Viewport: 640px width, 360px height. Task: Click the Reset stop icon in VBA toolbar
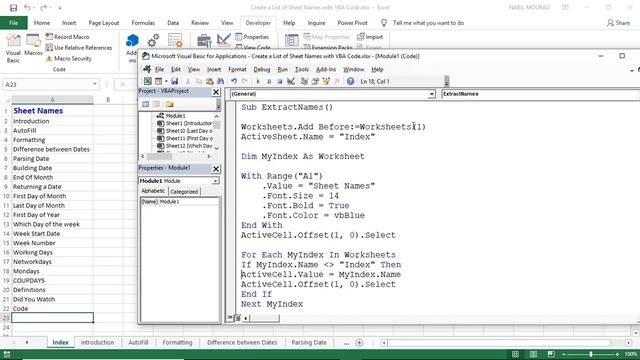[280, 81]
